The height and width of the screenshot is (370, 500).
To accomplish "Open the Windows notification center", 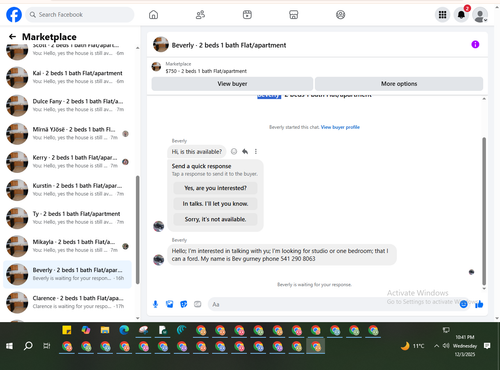I will click(487, 346).
